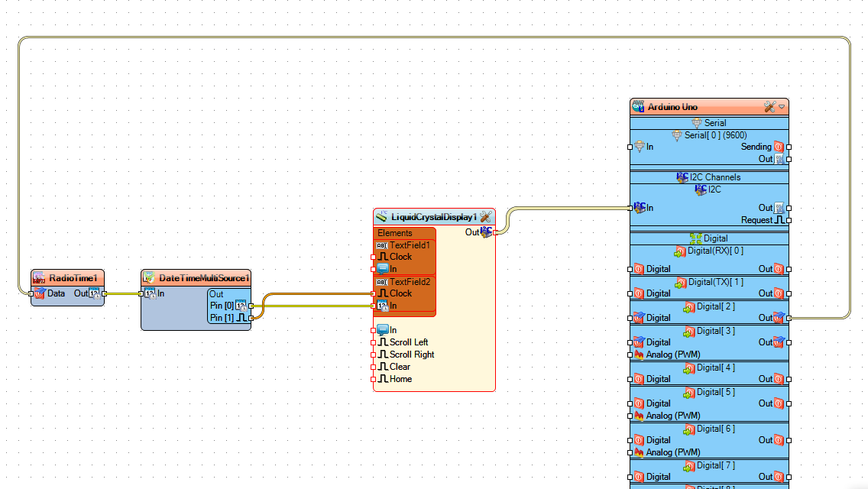Open the Arduino Uno dropdown arrow
Viewport: 868px width, 489px height.
[x=782, y=106]
